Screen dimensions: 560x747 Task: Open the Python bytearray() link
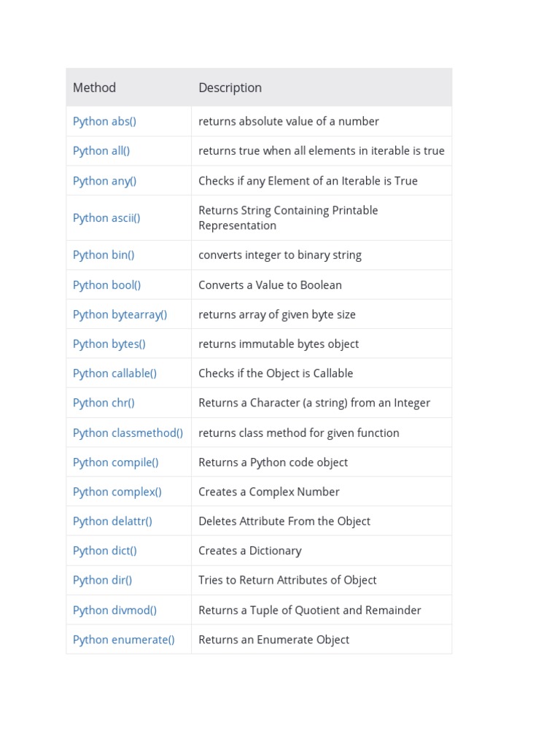(120, 314)
